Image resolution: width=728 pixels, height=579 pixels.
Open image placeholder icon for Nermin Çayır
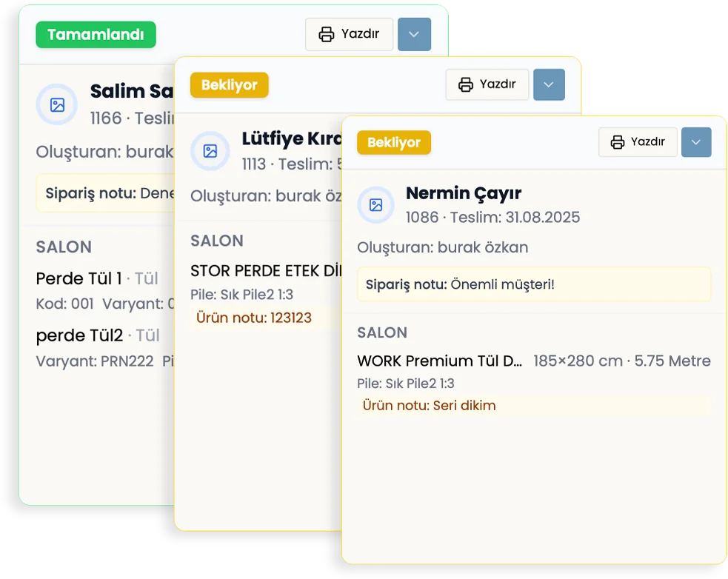[375, 205]
